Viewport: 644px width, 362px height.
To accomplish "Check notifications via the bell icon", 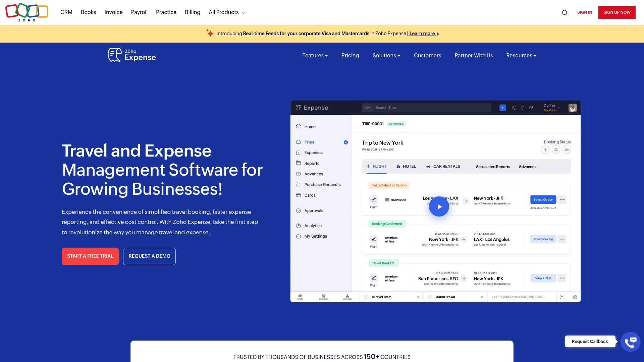I will point(522,108).
